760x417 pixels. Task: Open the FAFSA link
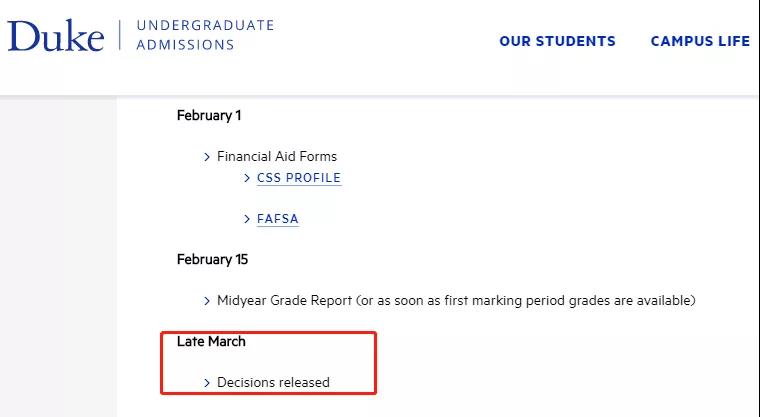[x=277, y=219]
